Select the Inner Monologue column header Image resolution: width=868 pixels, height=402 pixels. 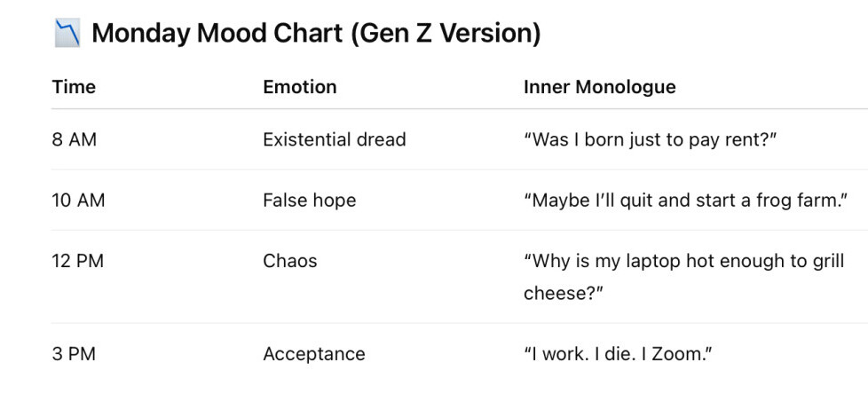599,87
